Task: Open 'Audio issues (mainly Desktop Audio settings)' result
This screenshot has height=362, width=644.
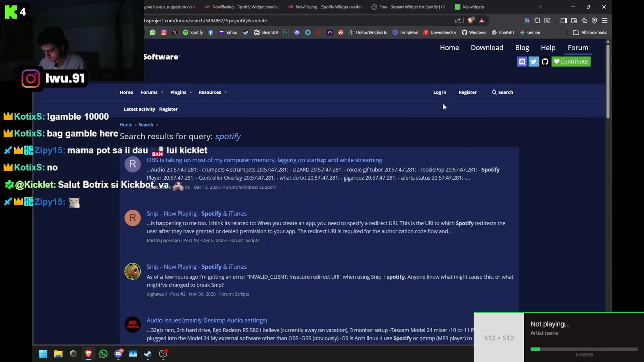Action: [207, 320]
